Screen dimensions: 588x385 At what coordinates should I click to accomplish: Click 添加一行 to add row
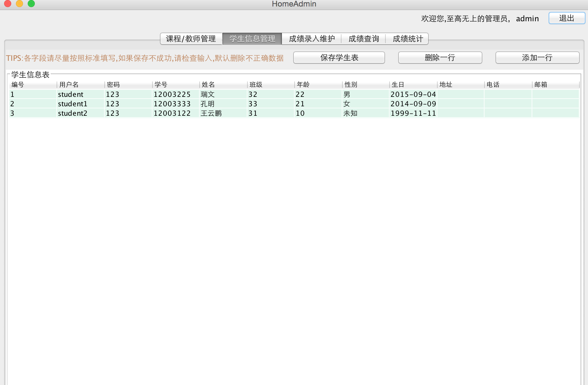click(537, 58)
